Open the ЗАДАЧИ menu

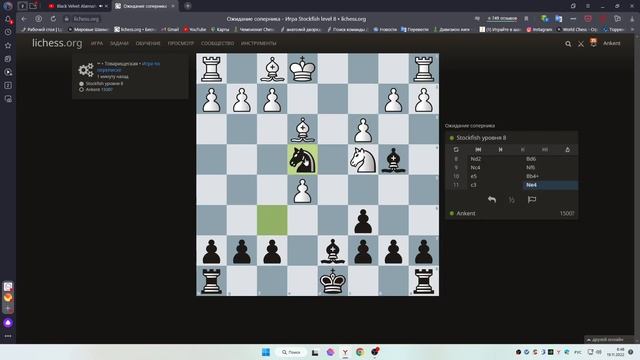pyautogui.click(x=119, y=43)
